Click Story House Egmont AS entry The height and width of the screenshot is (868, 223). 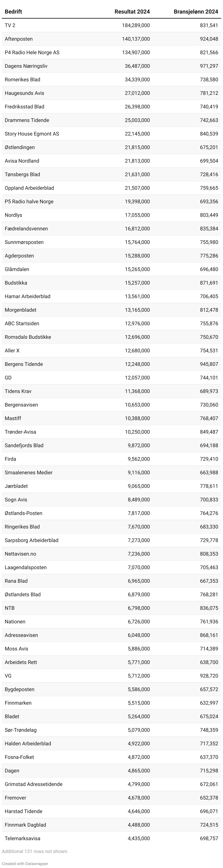[32, 134]
